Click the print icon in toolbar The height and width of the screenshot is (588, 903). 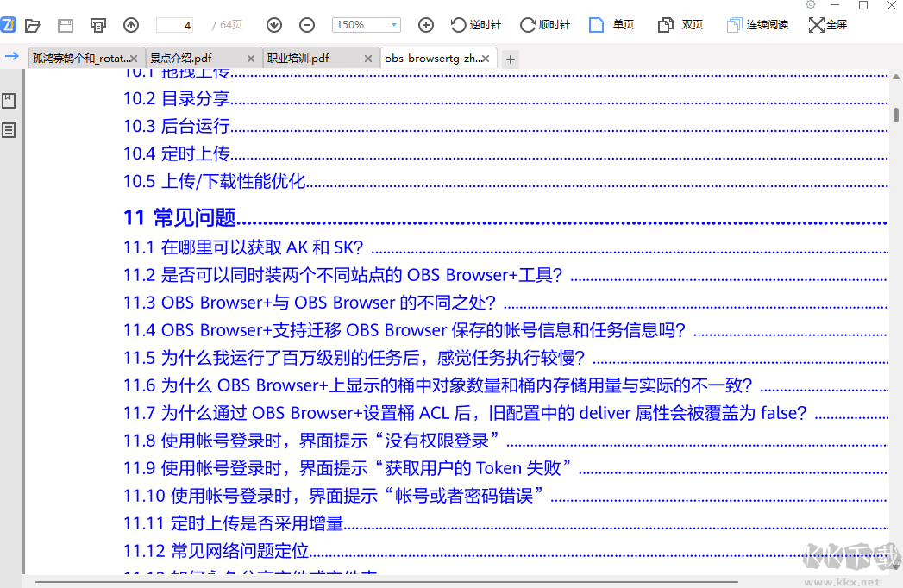pyautogui.click(x=98, y=25)
